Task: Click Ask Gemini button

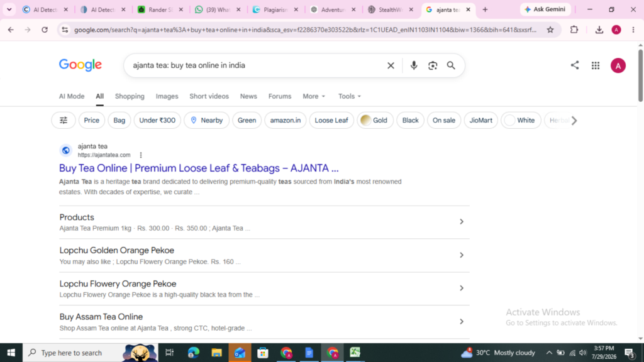Action: pyautogui.click(x=545, y=9)
